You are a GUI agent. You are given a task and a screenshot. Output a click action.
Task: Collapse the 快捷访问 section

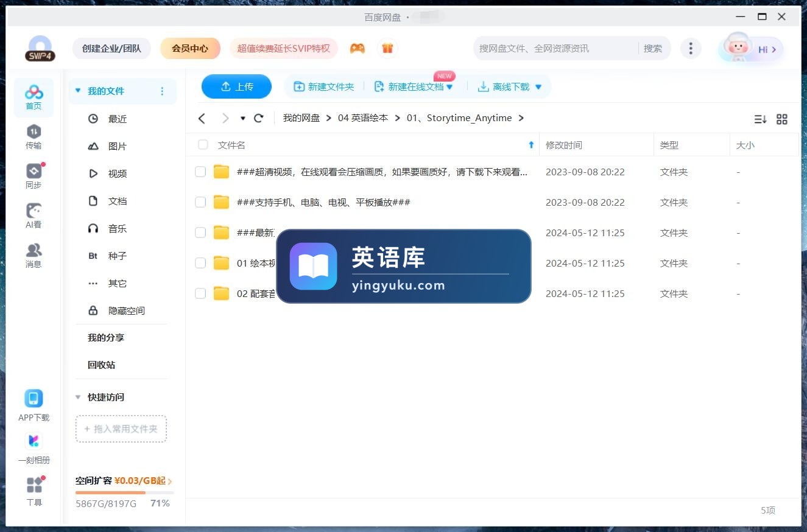click(78, 397)
